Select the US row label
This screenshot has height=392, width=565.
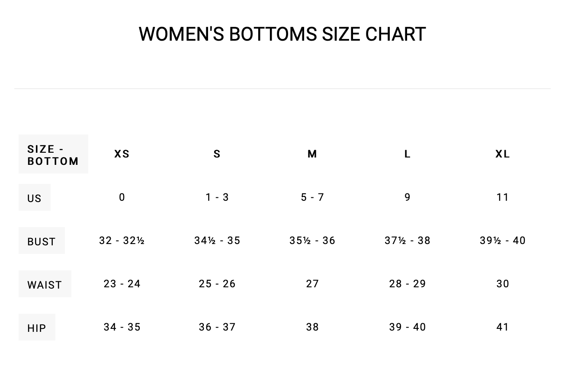35,198
